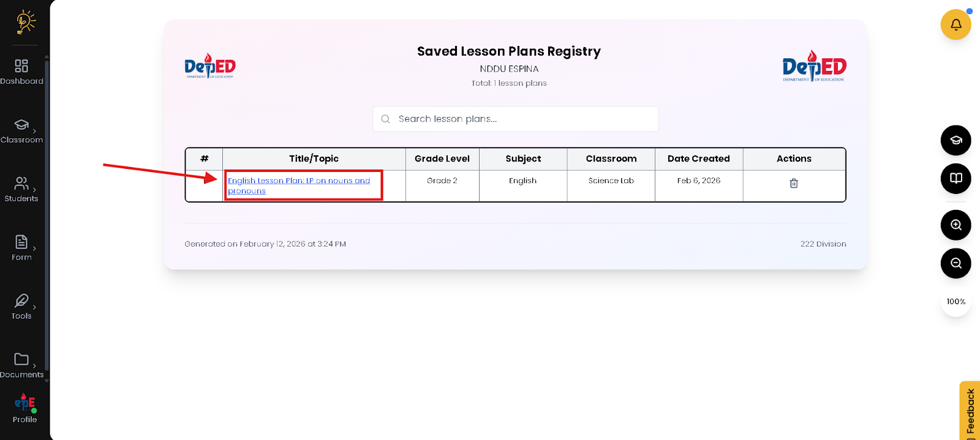Expand the Documents sidebar menu
Screen dimensions: 980x440
[x=21, y=365]
